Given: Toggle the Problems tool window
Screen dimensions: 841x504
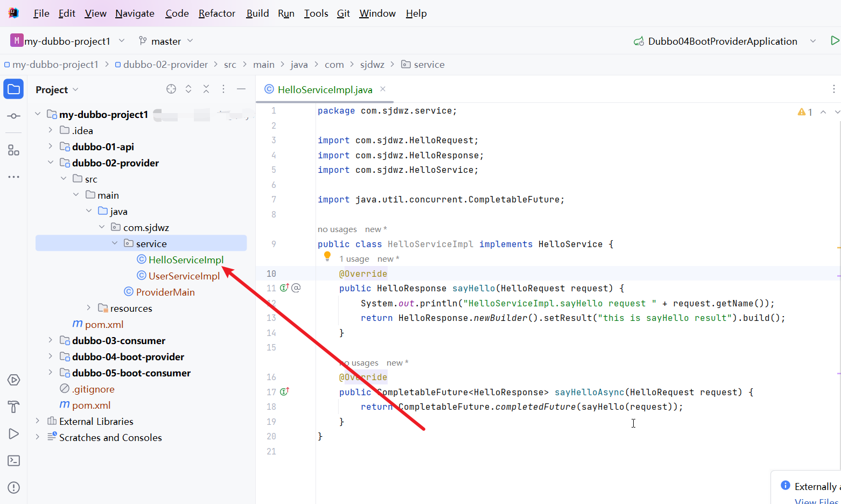Looking at the screenshot, I should [x=13, y=487].
